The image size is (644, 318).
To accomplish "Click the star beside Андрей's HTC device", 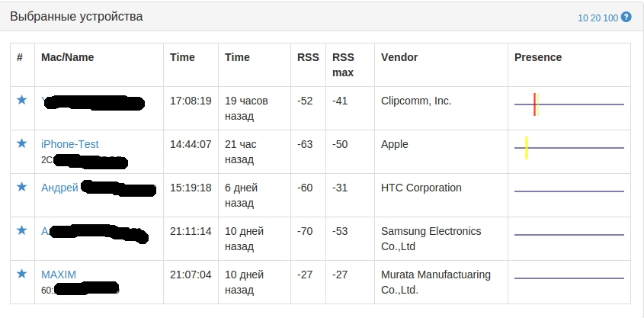I will tap(22, 187).
